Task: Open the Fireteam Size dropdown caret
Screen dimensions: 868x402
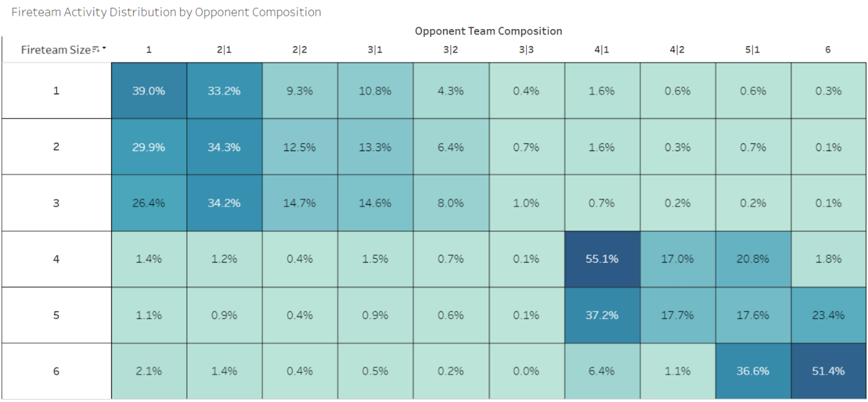Action: [104, 49]
